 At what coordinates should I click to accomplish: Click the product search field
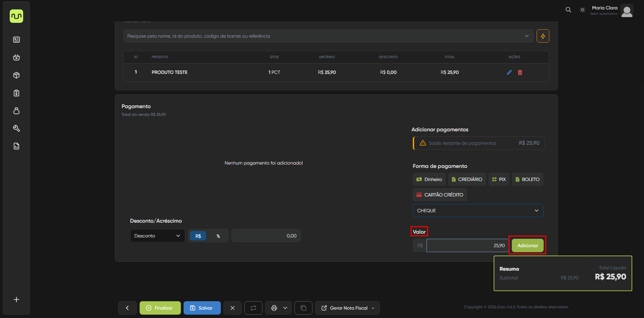click(x=324, y=36)
